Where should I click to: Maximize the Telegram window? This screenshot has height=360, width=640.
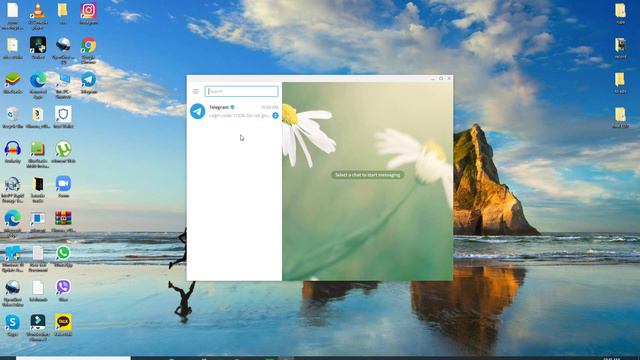point(441,78)
